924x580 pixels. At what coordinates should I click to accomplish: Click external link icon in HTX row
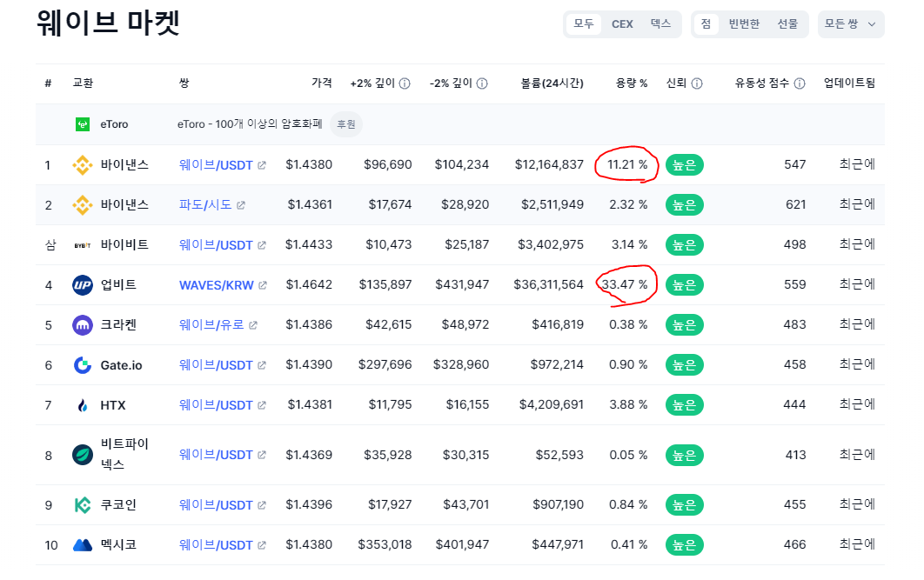click(x=262, y=406)
